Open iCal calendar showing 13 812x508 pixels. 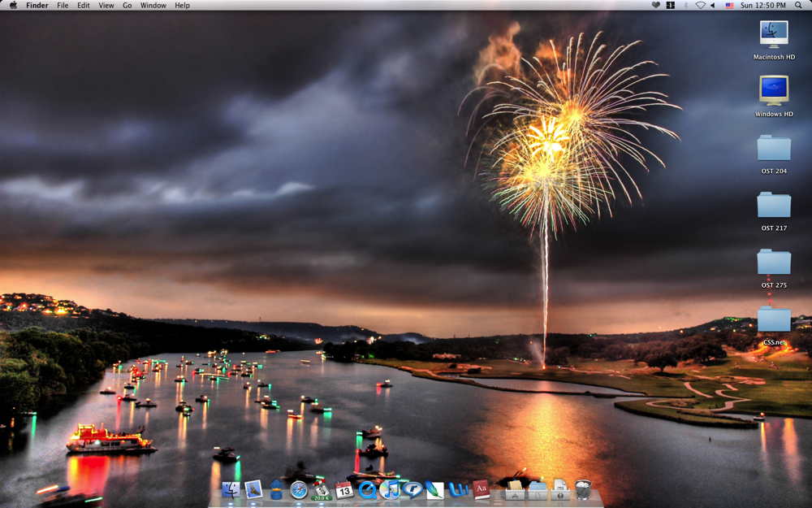(x=343, y=489)
